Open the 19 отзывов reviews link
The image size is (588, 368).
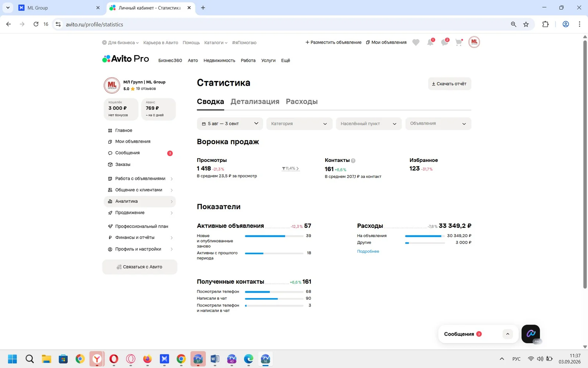point(146,89)
